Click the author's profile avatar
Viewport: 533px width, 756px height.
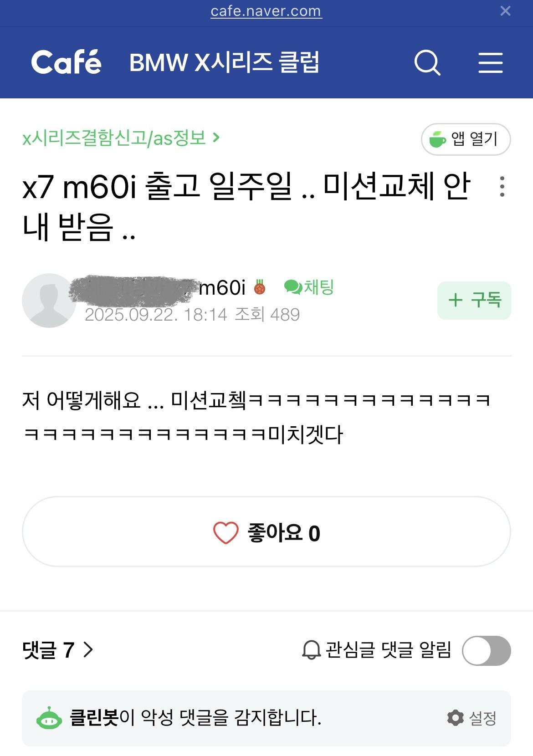coord(49,301)
